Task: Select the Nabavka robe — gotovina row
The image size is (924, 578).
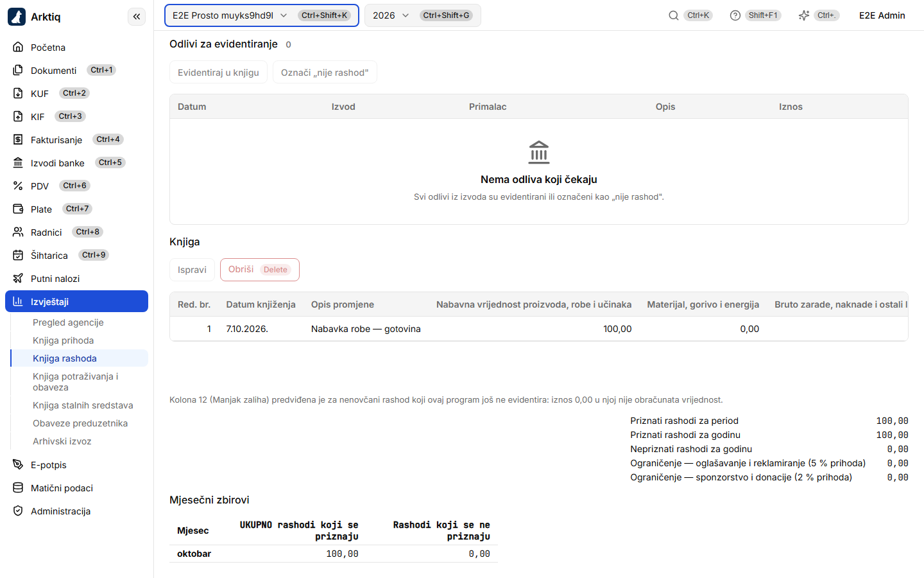Action: [x=539, y=329]
